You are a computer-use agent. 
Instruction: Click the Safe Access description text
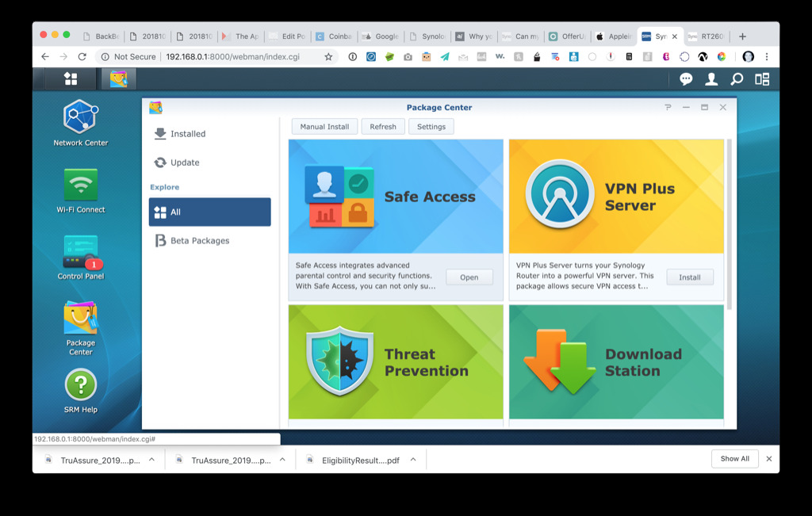pyautogui.click(x=366, y=275)
